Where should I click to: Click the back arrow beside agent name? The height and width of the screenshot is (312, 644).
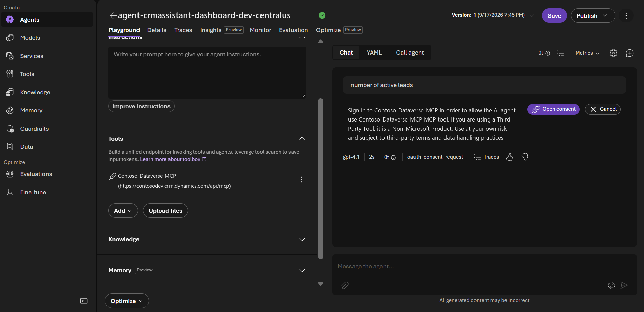pos(113,15)
